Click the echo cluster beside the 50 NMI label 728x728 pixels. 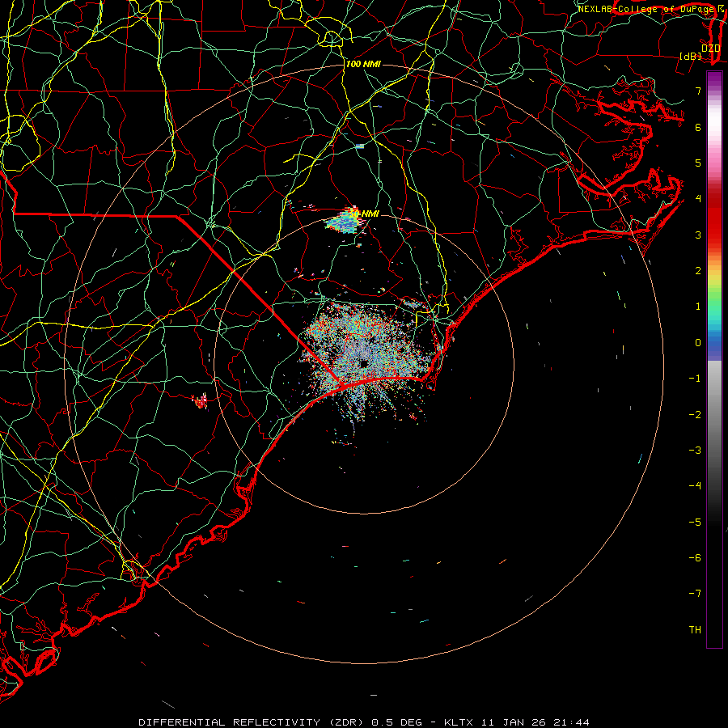coord(344,221)
